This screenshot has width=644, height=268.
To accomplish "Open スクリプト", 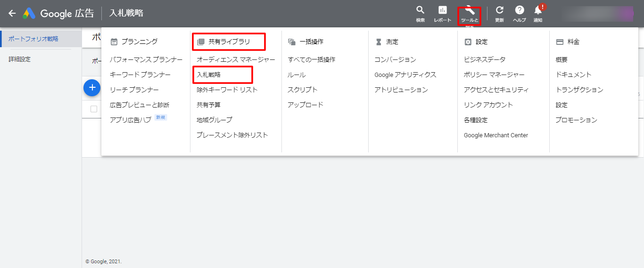I will (303, 90).
